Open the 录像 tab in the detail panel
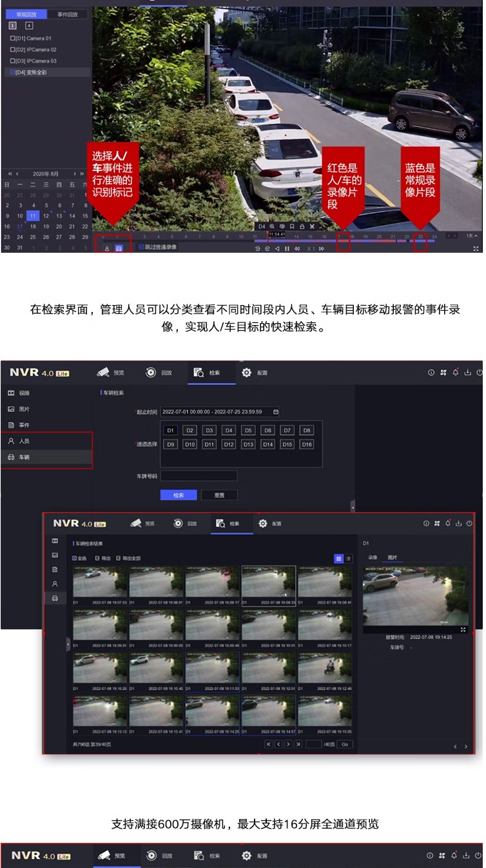Viewport: 486px width, 868px height. [x=373, y=557]
